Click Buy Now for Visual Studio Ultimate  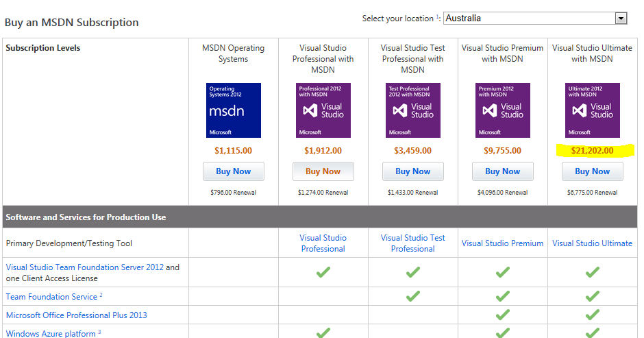[x=592, y=171]
